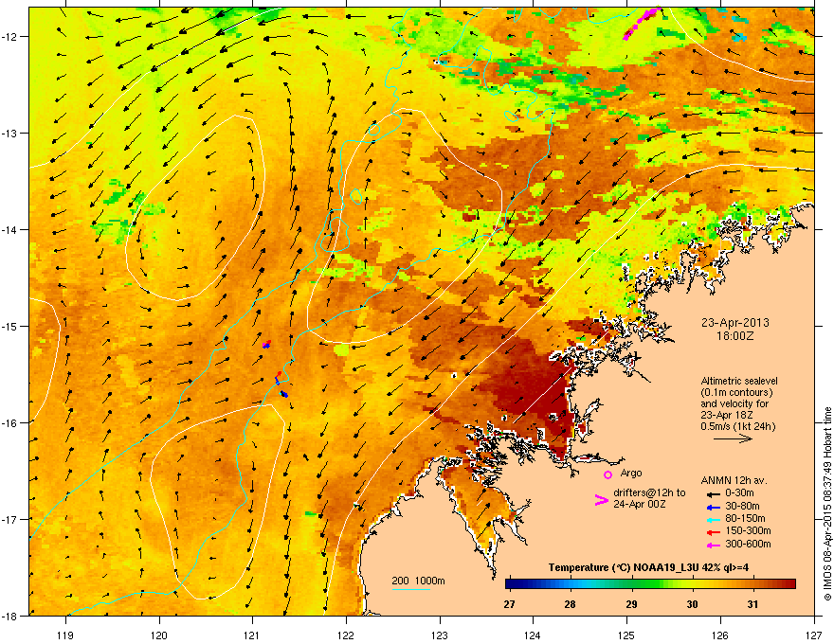The image size is (834, 644).
Task: Click the '23-Apr-2013' date label
Action: 735,323
